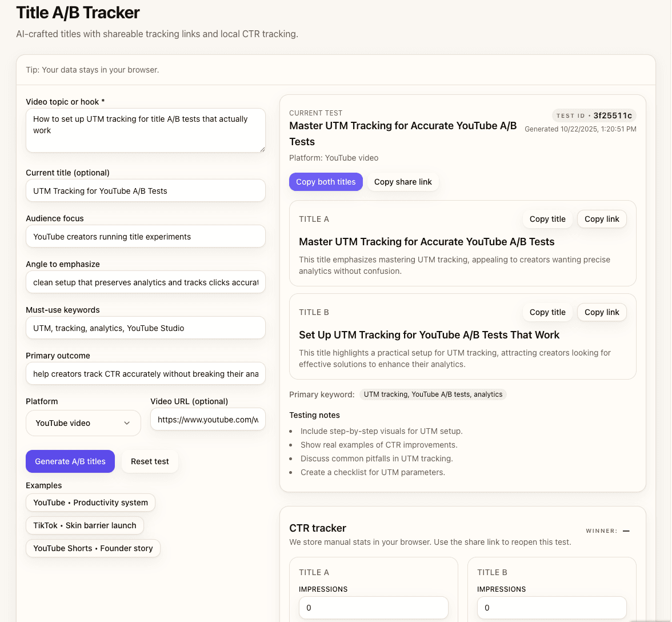Select the YouTube Productivity system example

[90, 503]
